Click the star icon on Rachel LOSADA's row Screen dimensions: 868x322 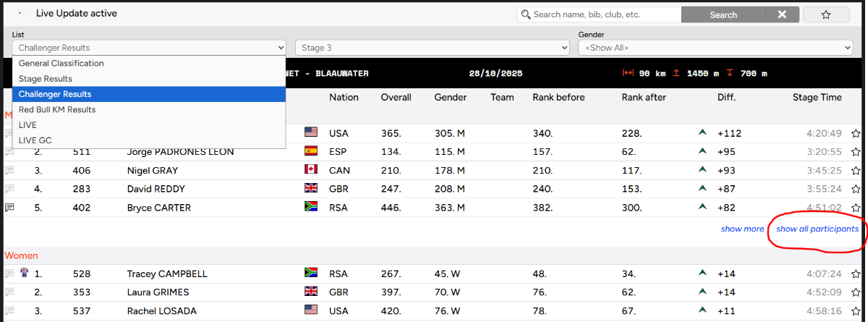856,311
